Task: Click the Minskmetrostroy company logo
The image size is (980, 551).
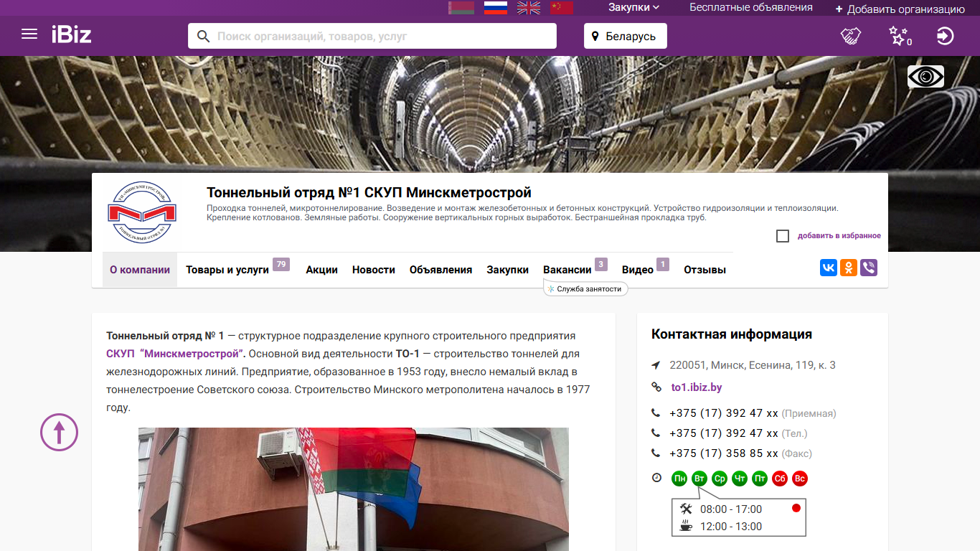Action: pos(142,213)
